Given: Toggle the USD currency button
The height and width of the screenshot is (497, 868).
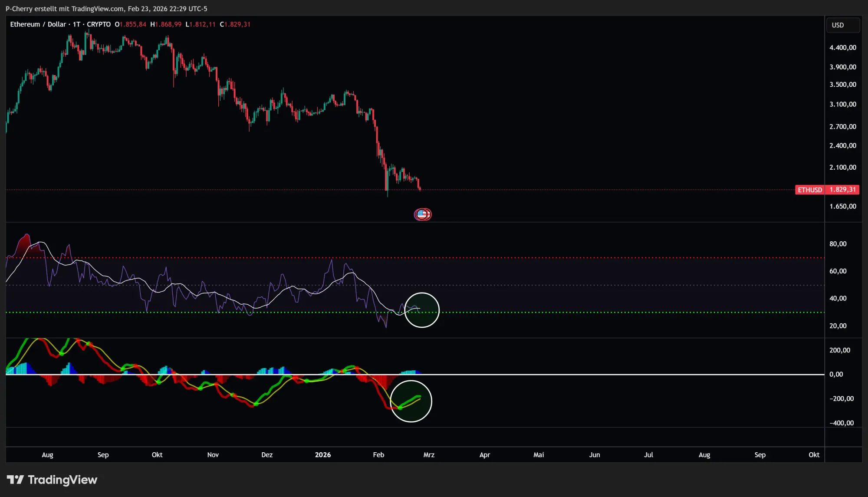Looking at the screenshot, I should tap(842, 25).
